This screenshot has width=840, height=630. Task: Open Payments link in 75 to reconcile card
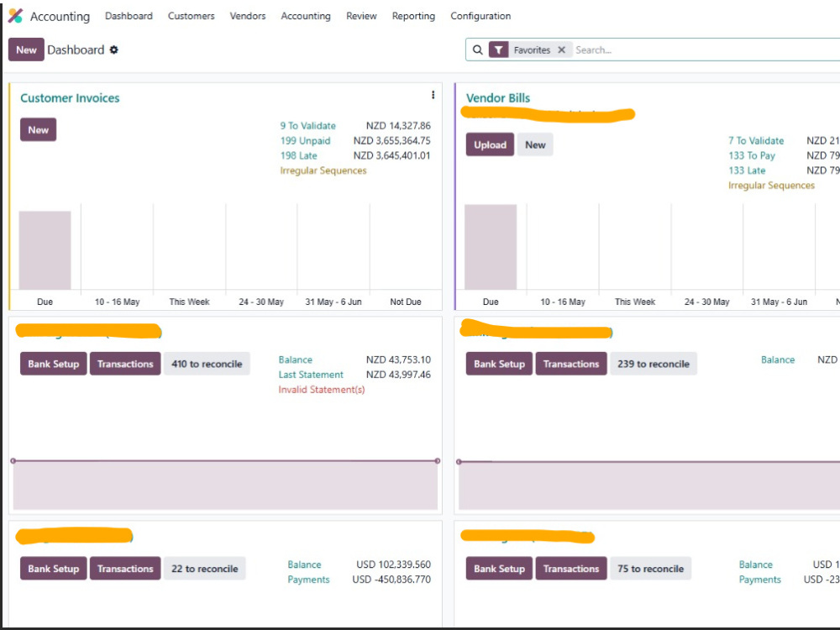(x=759, y=580)
